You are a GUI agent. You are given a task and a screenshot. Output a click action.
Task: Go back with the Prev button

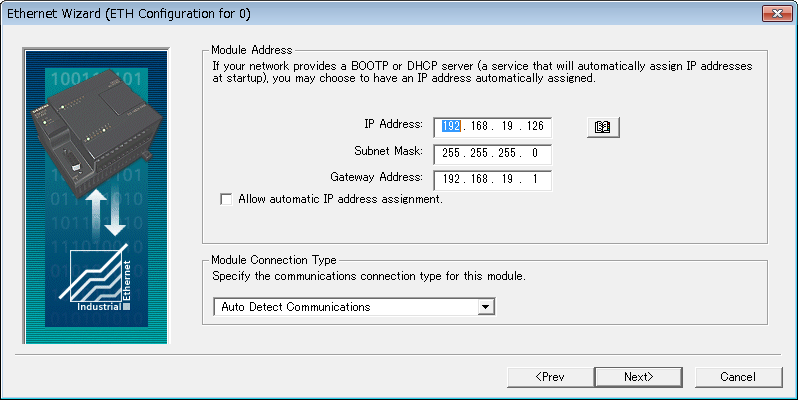(550, 376)
